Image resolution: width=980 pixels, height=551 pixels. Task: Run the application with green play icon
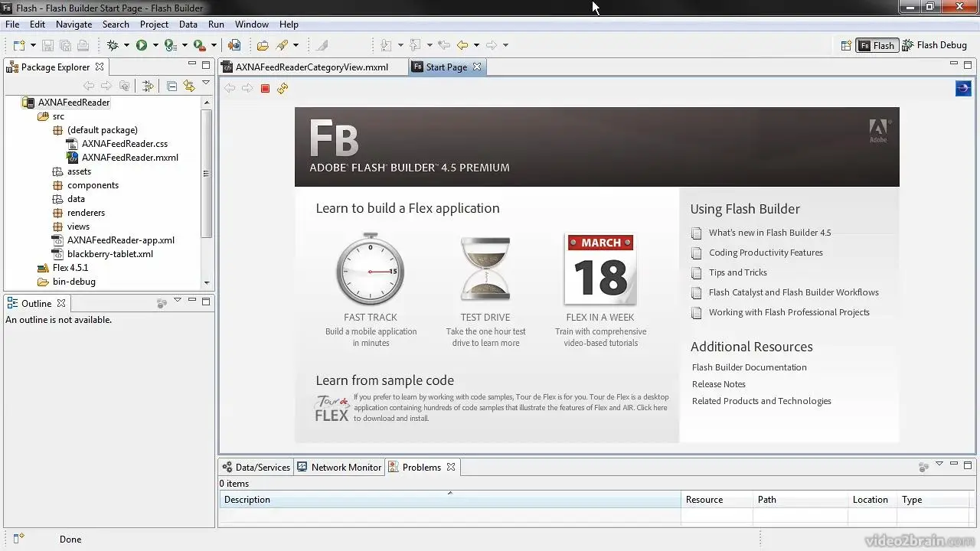142,45
